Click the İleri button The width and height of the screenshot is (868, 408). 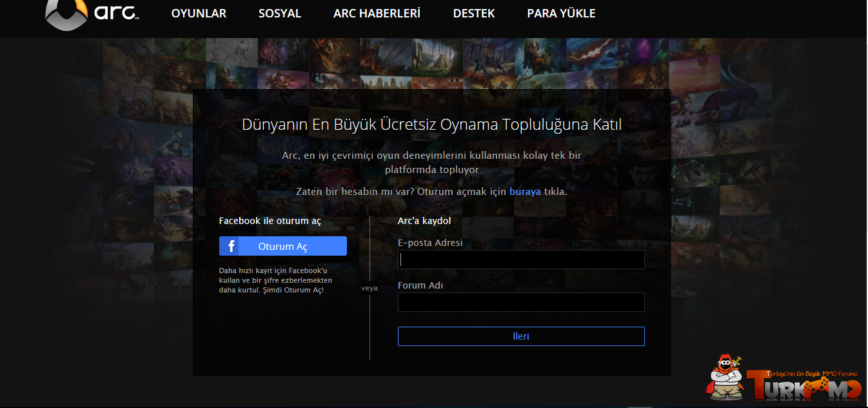[521, 336]
